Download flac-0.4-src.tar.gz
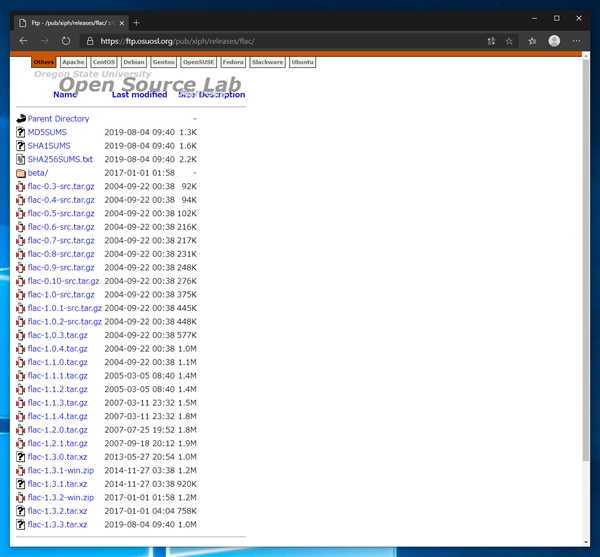 pyautogui.click(x=61, y=200)
